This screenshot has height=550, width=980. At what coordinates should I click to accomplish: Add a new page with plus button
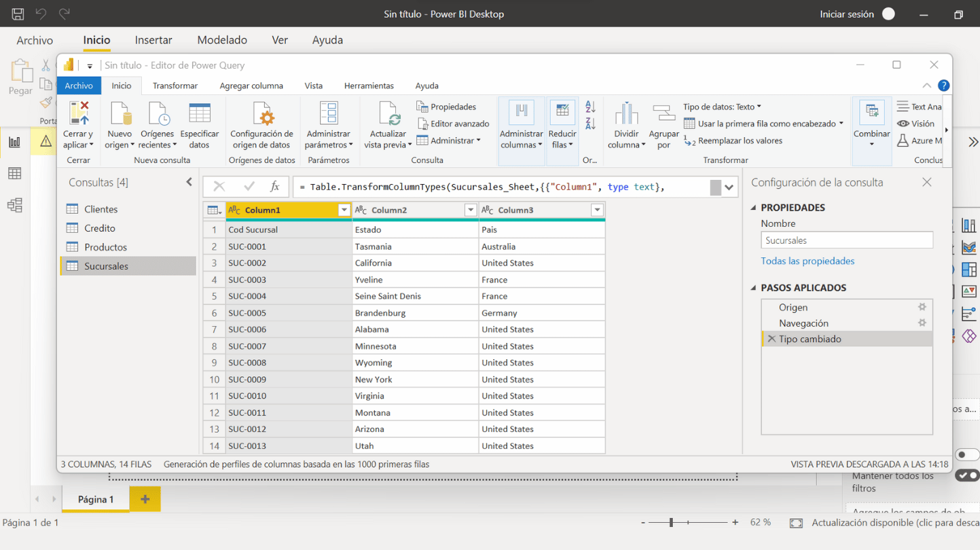coord(145,499)
